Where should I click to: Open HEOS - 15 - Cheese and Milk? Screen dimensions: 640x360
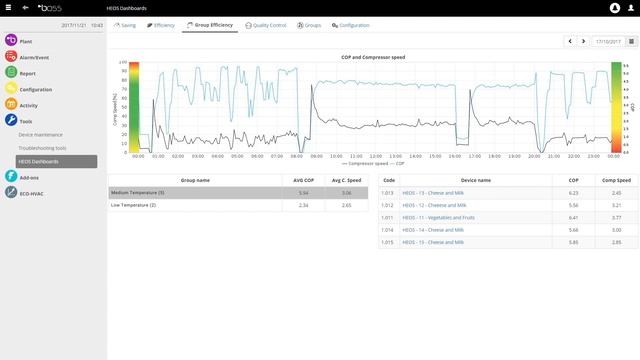[433, 242]
